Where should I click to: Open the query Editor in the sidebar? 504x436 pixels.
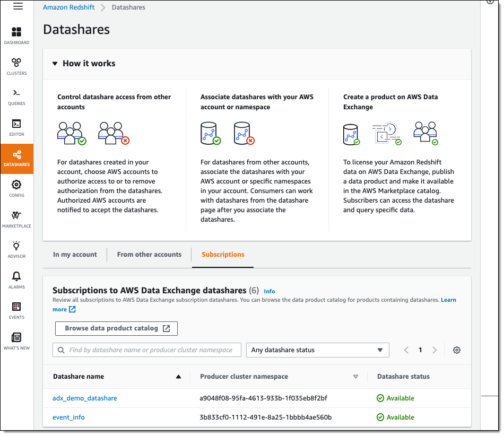click(17, 128)
